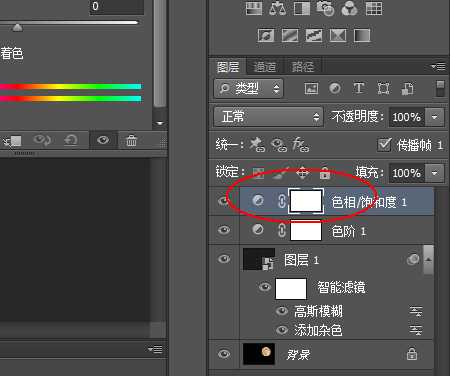
Task: Add a Posterize adjustment layer
Action: [x=290, y=35]
